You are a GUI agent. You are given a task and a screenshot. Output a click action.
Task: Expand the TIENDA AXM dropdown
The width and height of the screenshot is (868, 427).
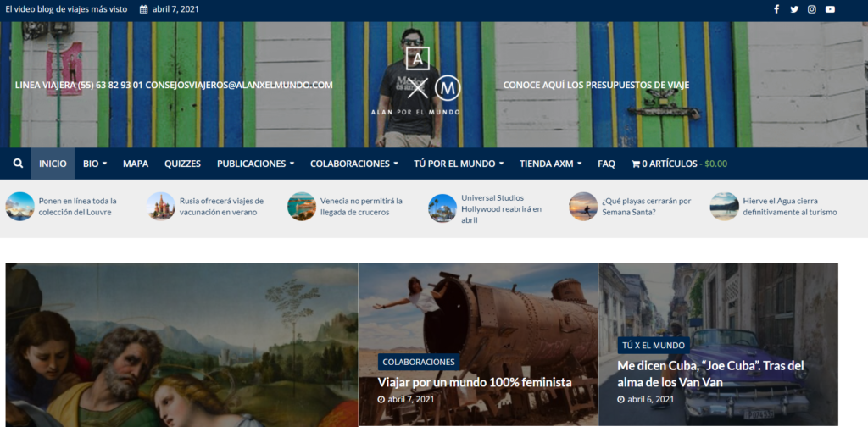tap(550, 164)
